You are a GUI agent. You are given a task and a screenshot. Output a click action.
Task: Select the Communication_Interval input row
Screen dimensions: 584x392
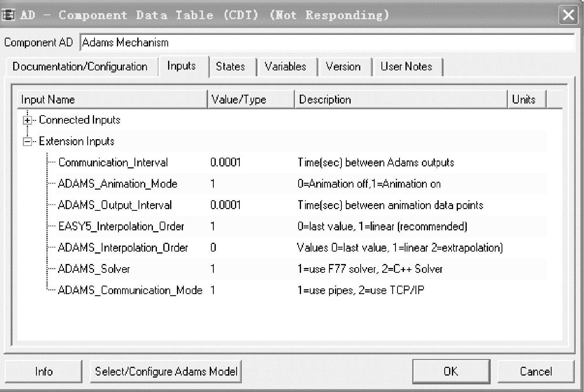113,162
